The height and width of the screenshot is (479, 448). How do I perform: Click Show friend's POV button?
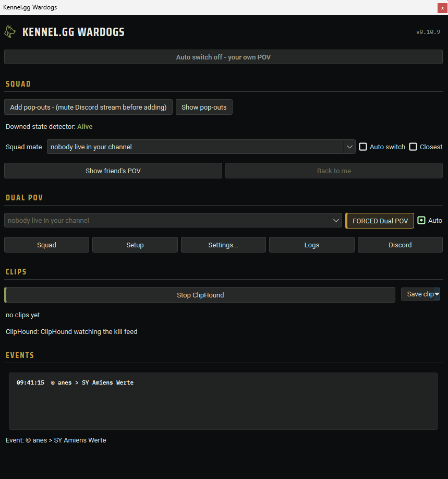click(113, 171)
